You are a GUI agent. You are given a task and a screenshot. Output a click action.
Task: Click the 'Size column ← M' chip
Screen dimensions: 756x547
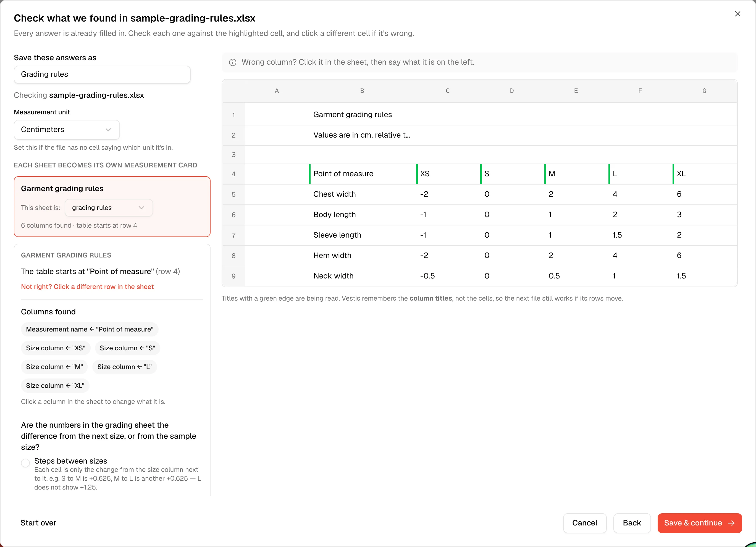(x=54, y=367)
